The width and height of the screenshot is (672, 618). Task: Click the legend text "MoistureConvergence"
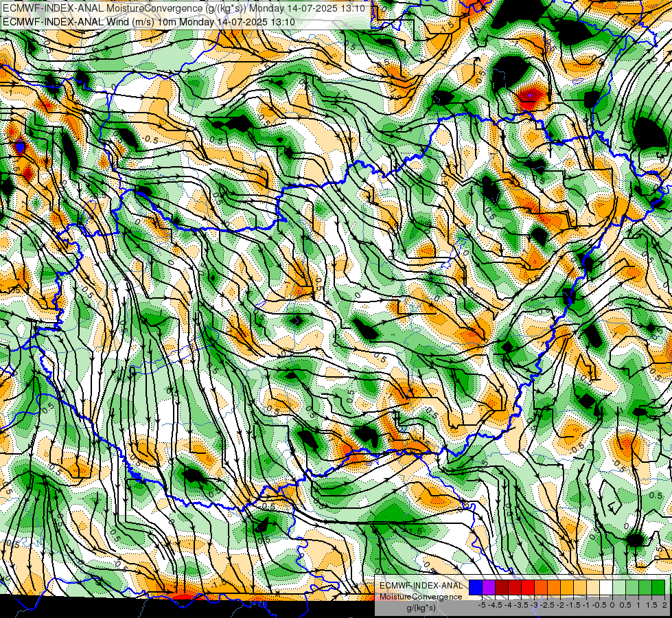click(x=421, y=597)
